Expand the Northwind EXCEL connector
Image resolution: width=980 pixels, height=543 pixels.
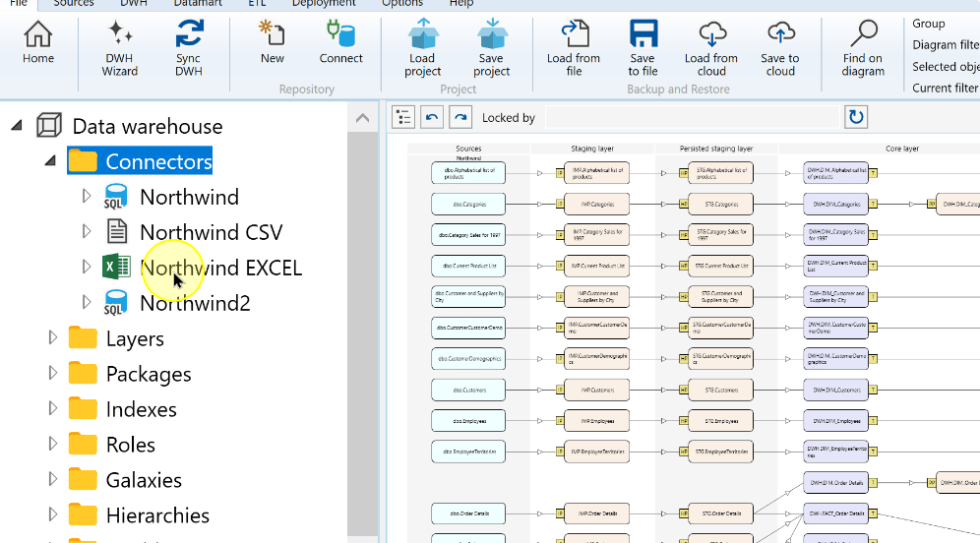point(87,267)
